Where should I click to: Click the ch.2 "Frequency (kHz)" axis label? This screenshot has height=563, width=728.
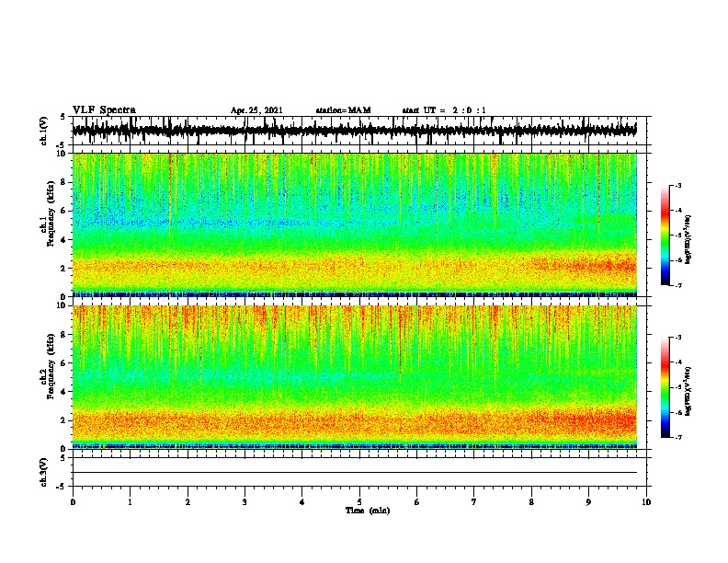[51, 366]
